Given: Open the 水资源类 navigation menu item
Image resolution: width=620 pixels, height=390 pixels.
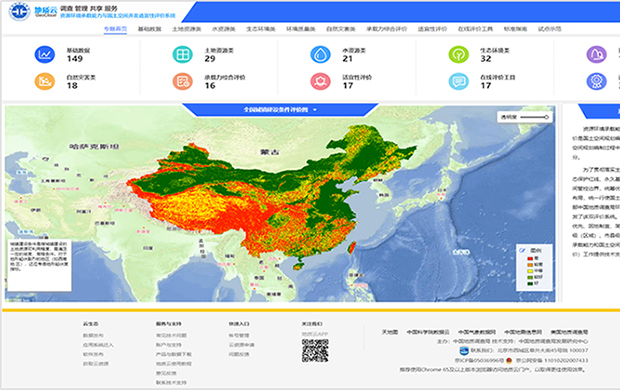Looking at the screenshot, I should pos(223,29).
